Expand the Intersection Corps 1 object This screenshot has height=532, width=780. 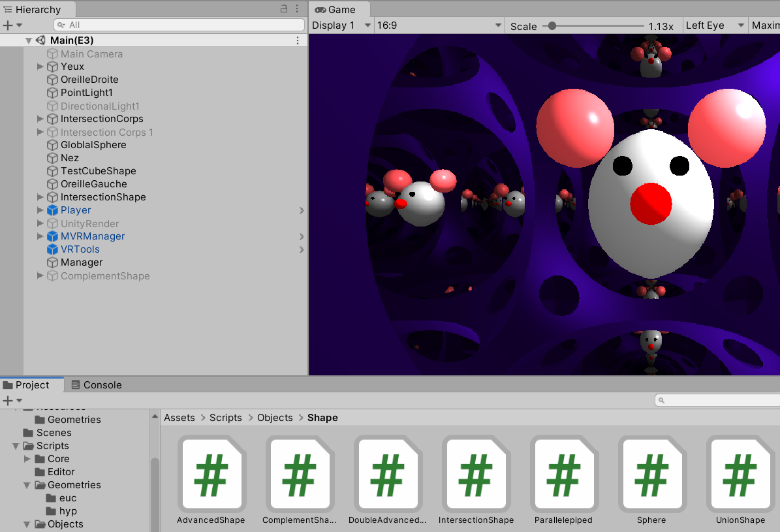40,132
